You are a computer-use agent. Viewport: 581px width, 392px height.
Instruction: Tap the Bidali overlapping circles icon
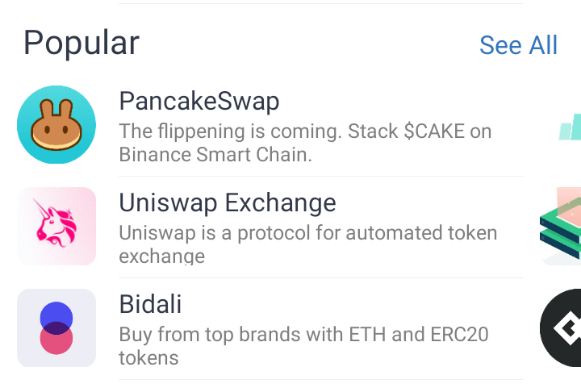[x=56, y=328]
